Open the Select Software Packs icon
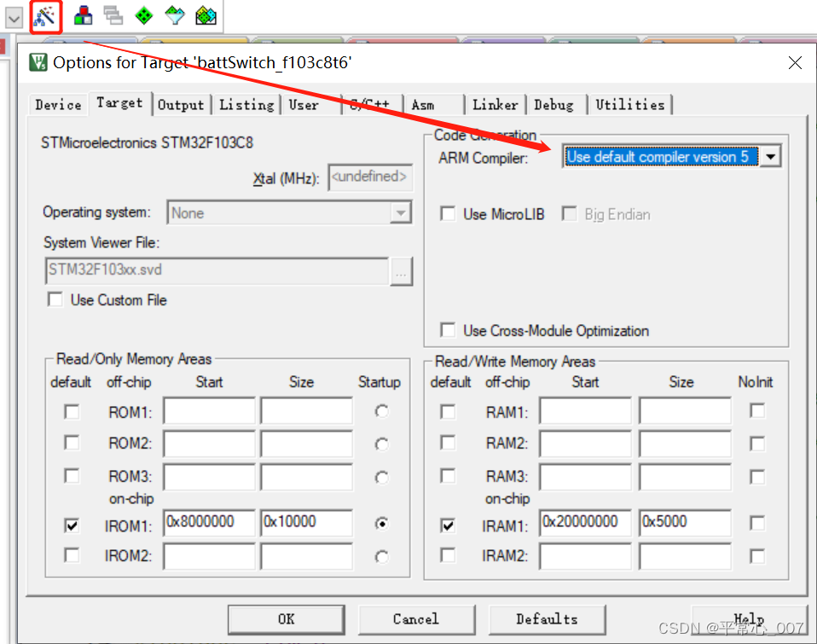Screen dimensions: 817x644 coord(175,15)
